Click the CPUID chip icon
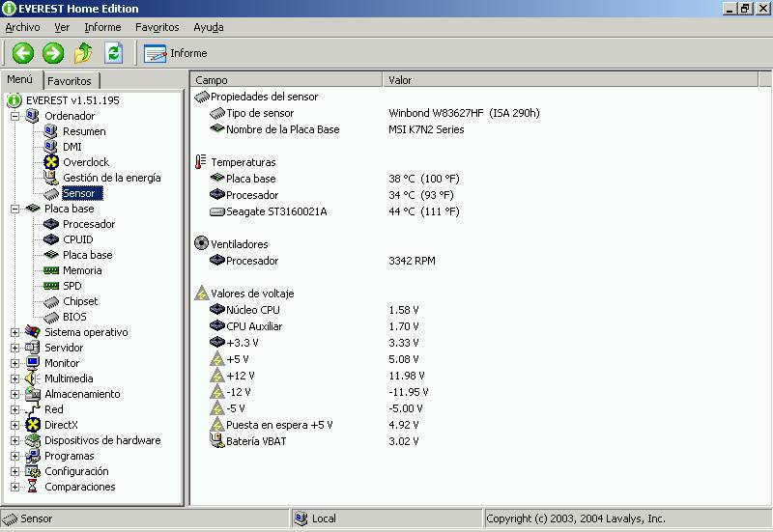Viewport: 773px width, 532px height. click(x=51, y=239)
